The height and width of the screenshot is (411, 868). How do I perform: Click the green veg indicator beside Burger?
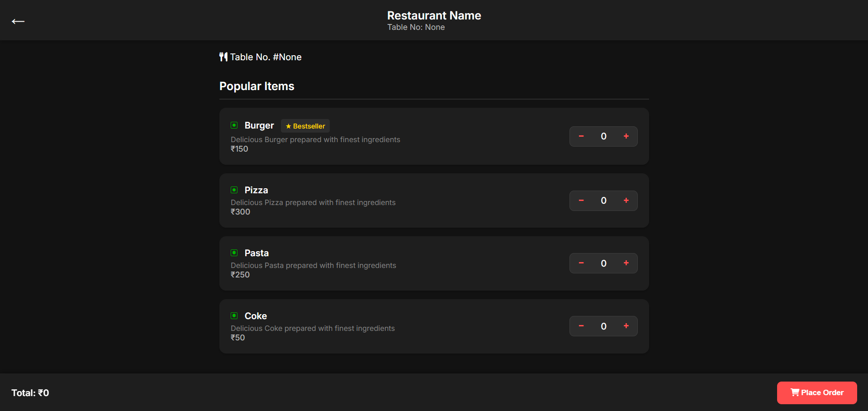234,125
